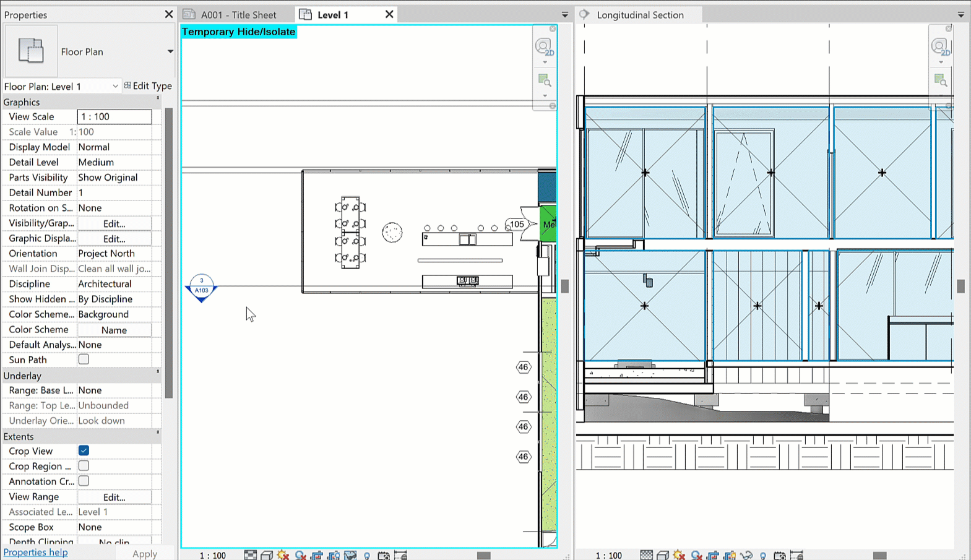Edit Visibility/Graphics Overrides
The image size is (971, 560).
point(114,223)
